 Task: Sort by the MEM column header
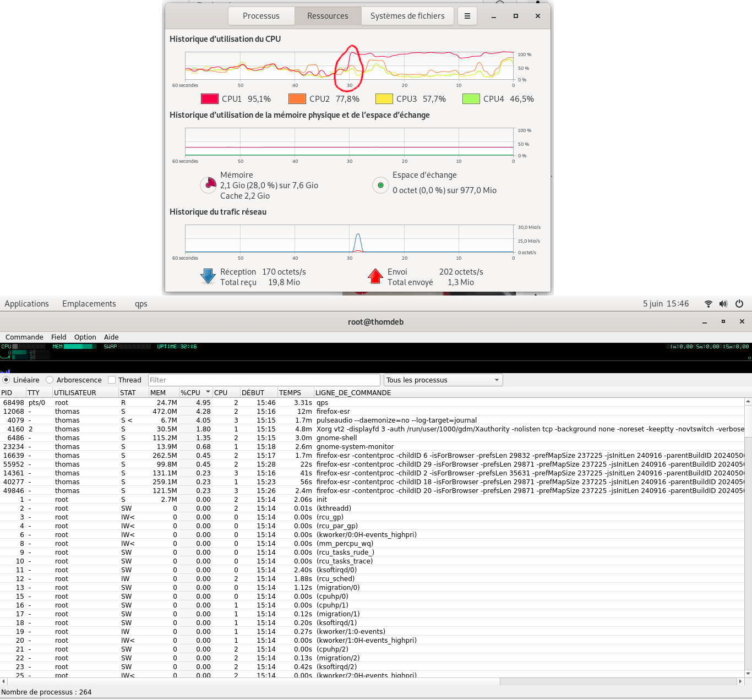pyautogui.click(x=164, y=393)
